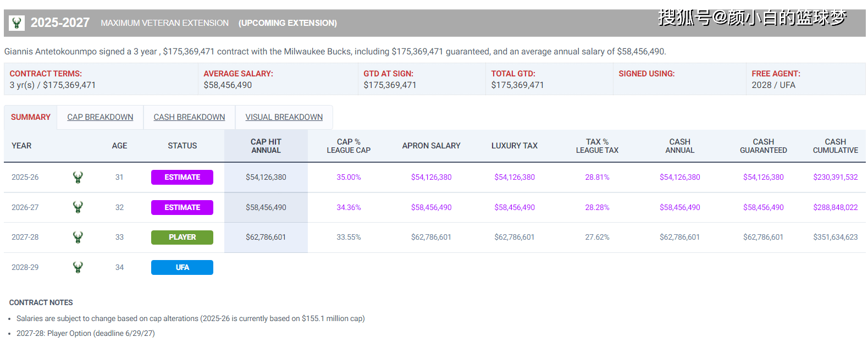The image size is (868, 359).
Task: Click the $230,391,532 cumulative cash value
Action: tap(836, 177)
